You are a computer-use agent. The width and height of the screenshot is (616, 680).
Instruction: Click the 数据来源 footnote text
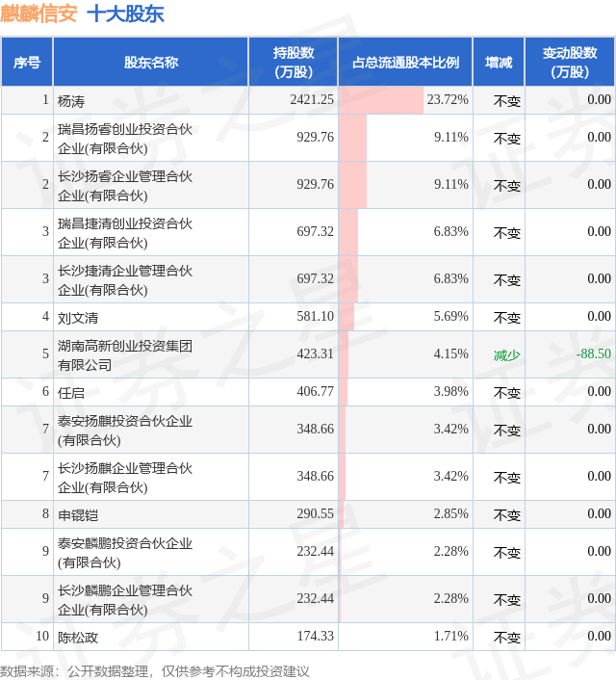click(x=155, y=671)
